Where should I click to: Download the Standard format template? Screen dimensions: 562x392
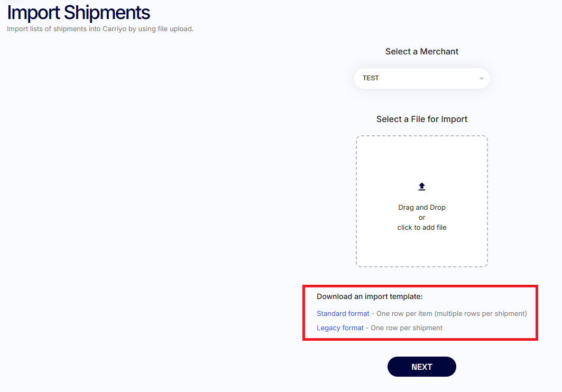343,314
